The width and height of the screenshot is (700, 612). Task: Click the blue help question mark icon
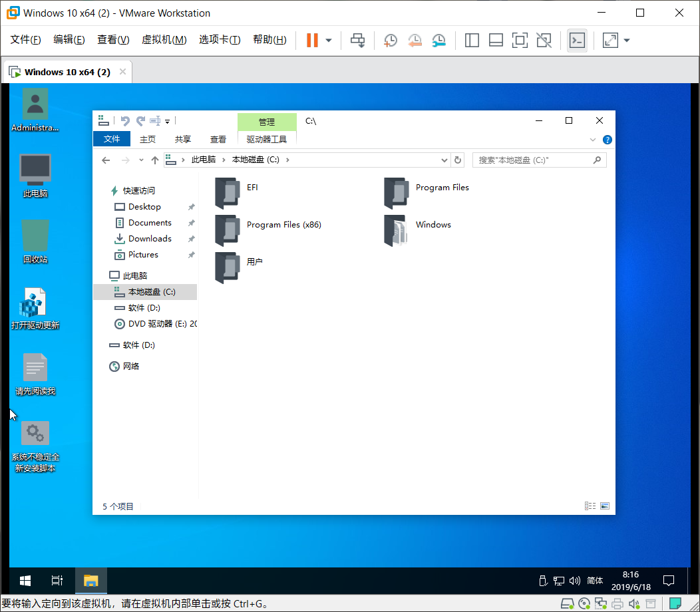pyautogui.click(x=607, y=140)
